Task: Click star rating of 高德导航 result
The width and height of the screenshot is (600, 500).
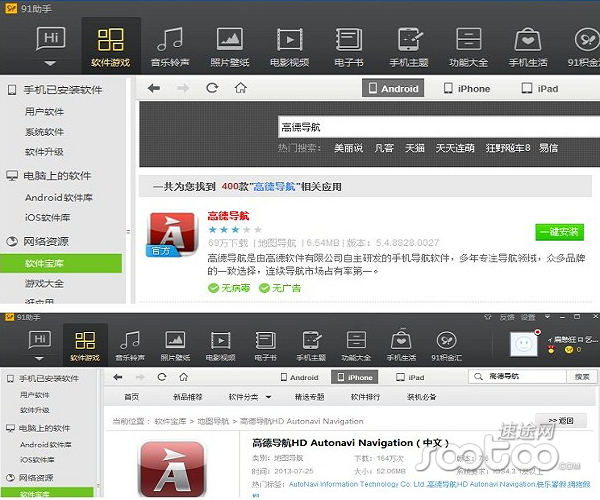Action: click(x=235, y=230)
